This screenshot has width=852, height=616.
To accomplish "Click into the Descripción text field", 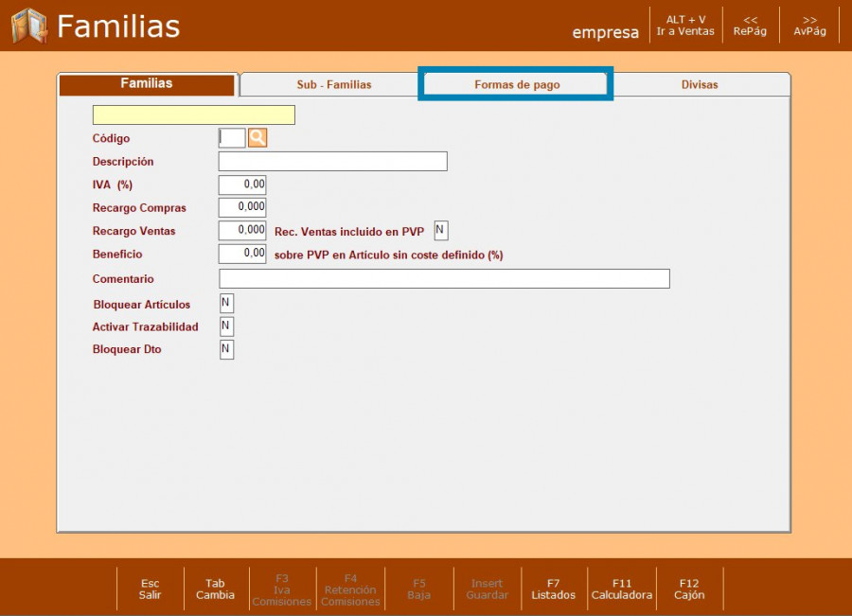I will 332,162.
